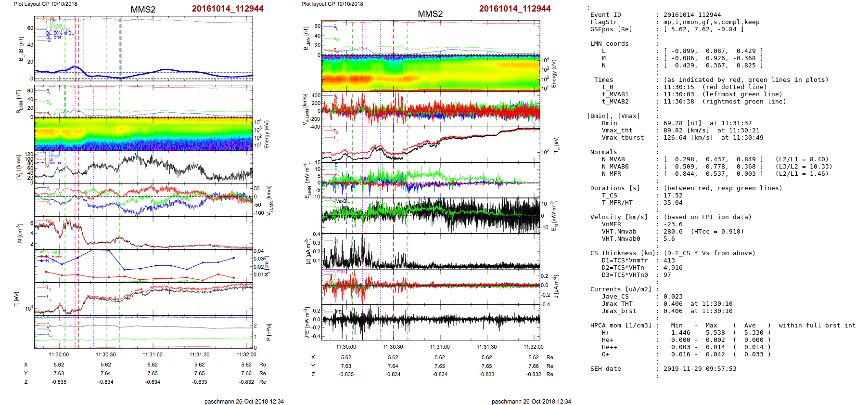Screen dimensions: 868x405
Task: Select the D1=TCS*Vnmfr thickness value 413
Action: pyautogui.click(x=669, y=261)
